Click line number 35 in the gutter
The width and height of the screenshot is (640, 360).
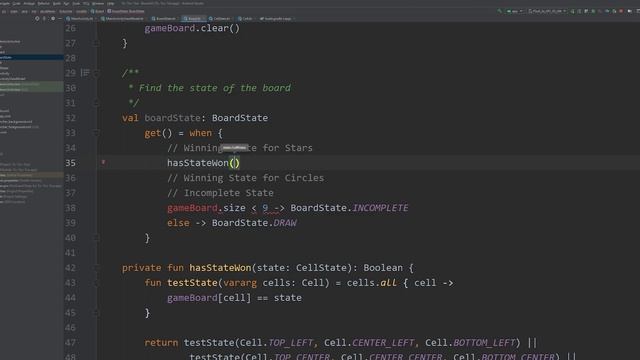point(70,163)
